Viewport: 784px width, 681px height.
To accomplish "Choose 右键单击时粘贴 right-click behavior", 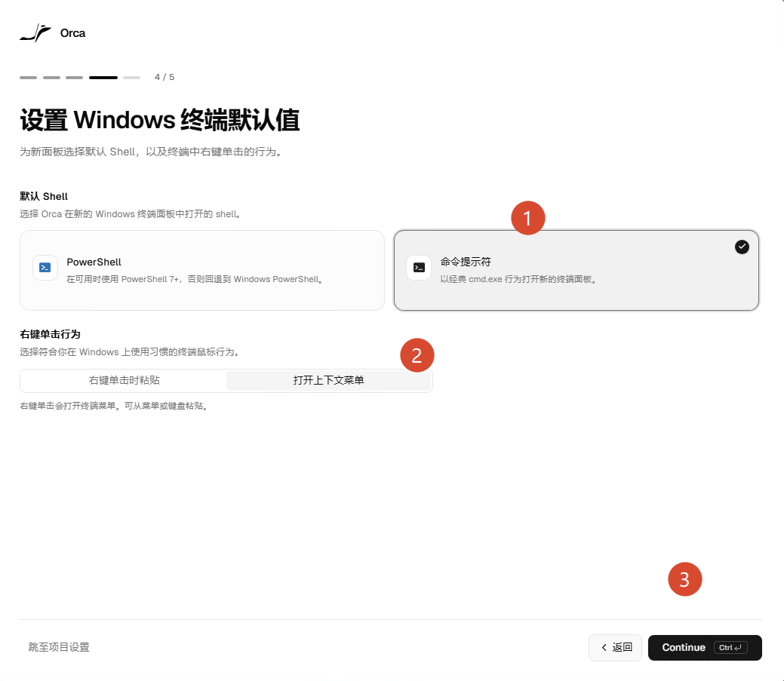I will 124,381.
